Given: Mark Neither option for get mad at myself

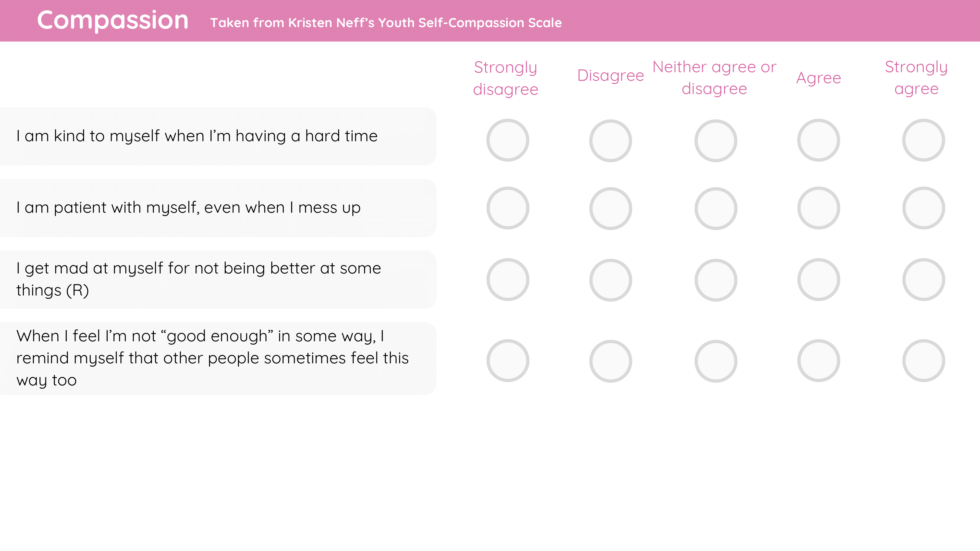Looking at the screenshot, I should (x=716, y=280).
